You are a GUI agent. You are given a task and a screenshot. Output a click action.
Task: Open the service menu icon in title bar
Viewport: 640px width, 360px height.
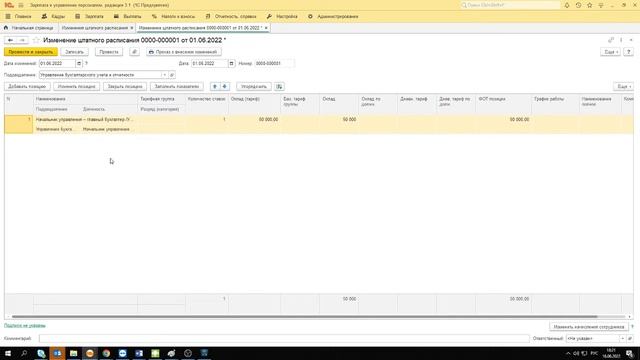(601, 5)
